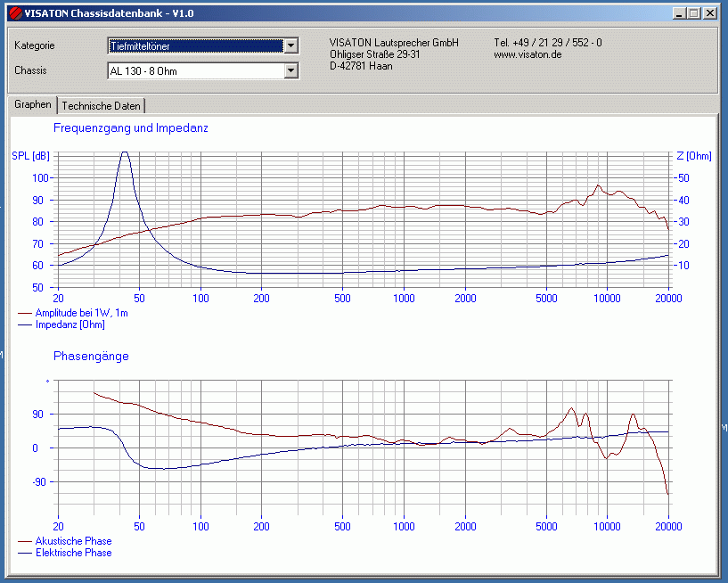728x583 pixels.
Task: Click the Kategorie label
Action: (35, 45)
